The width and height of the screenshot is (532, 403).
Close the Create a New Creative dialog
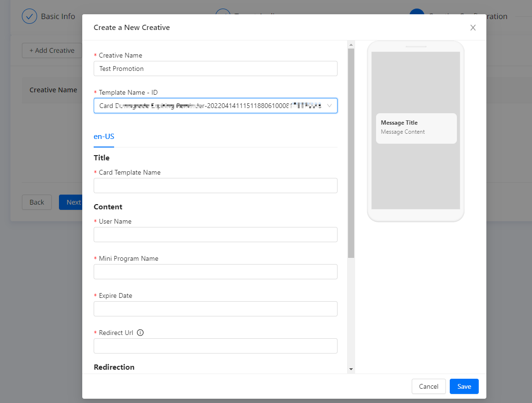point(473,28)
